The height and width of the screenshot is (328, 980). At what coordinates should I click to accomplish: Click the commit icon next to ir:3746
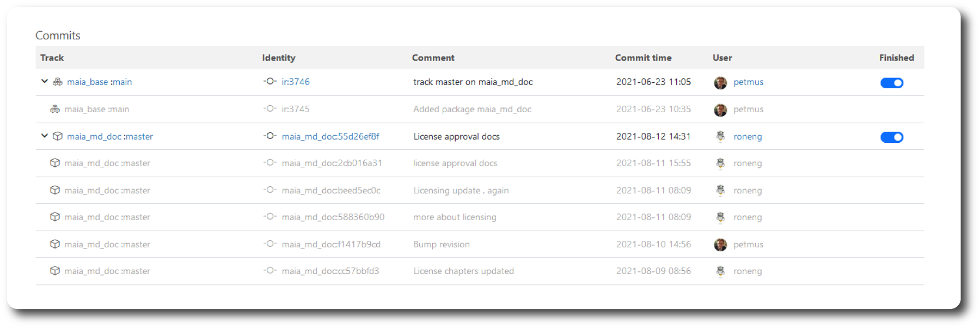tap(270, 81)
